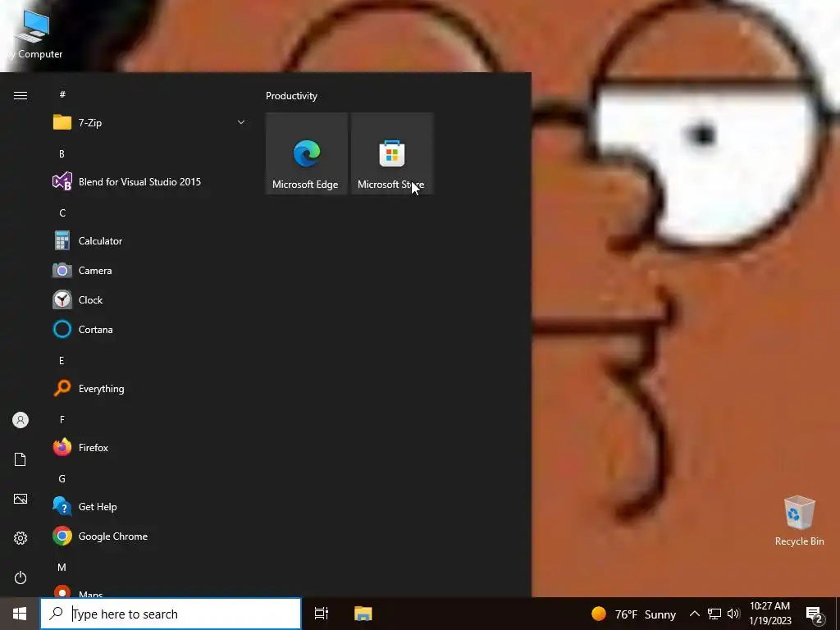Click the letter B section header
The width and height of the screenshot is (840, 630).
(62, 153)
